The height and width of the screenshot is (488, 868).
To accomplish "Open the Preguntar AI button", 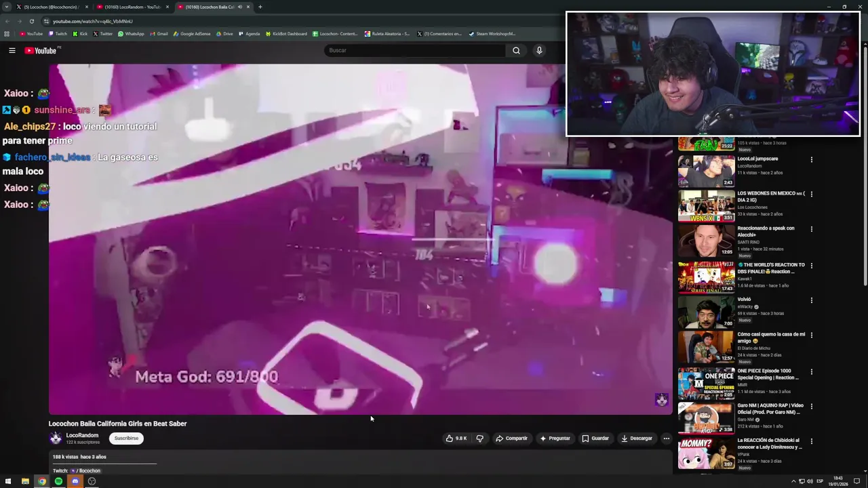I will pyautogui.click(x=555, y=439).
